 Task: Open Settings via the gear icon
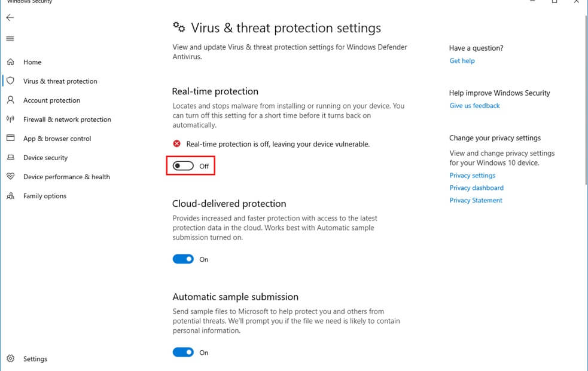(10, 358)
